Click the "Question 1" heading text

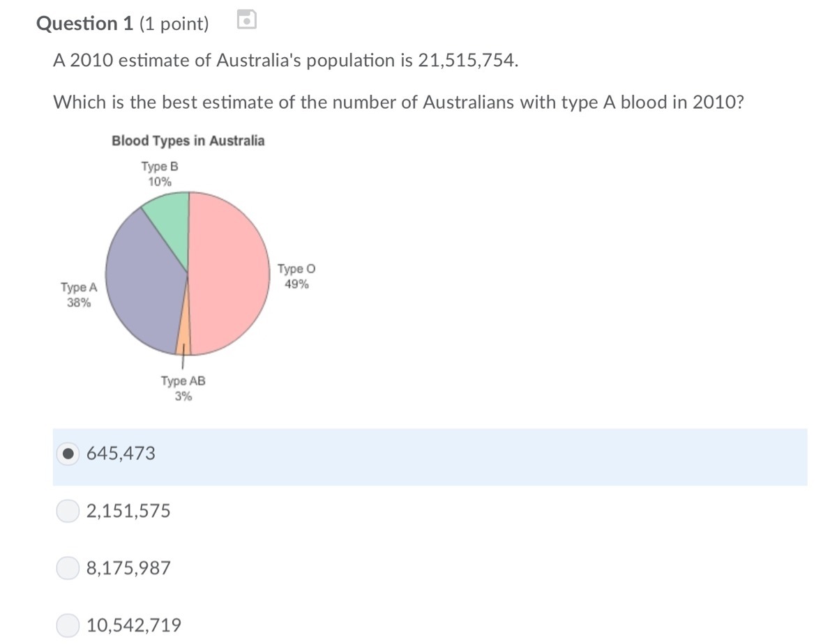(x=85, y=24)
